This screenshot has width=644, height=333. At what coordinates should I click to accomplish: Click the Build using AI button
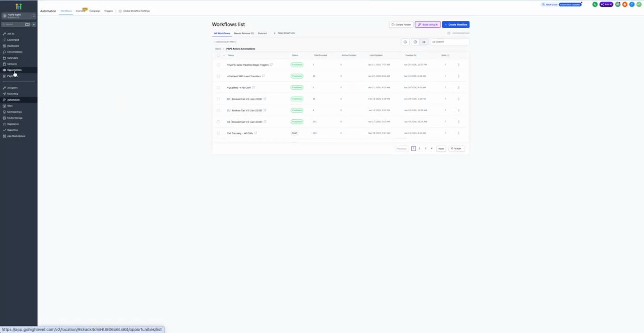pyautogui.click(x=428, y=25)
